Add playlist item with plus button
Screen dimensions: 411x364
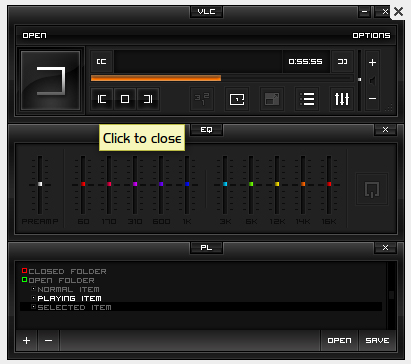[26, 340]
